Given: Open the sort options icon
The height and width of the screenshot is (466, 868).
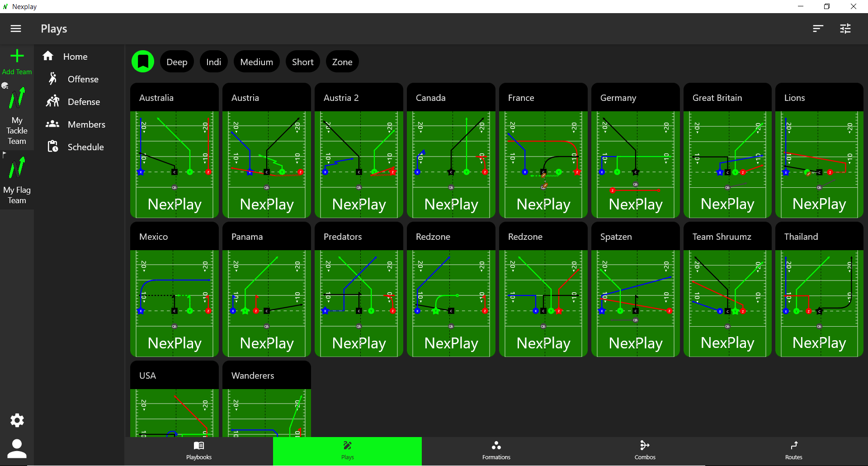Looking at the screenshot, I should (817, 29).
